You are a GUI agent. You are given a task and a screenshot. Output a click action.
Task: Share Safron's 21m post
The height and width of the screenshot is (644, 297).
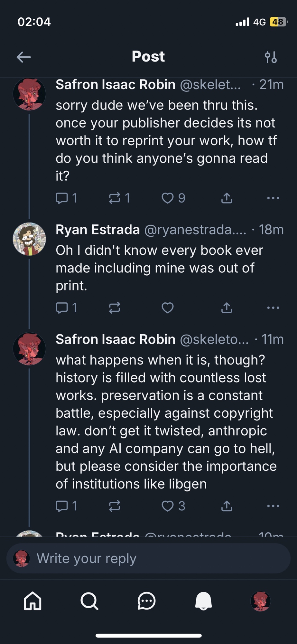coord(227,198)
